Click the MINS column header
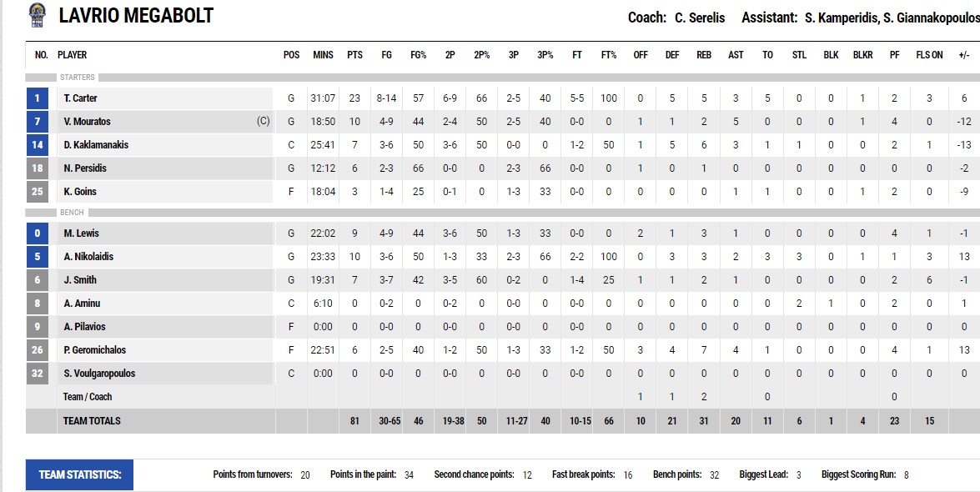The image size is (980, 492). [x=323, y=55]
